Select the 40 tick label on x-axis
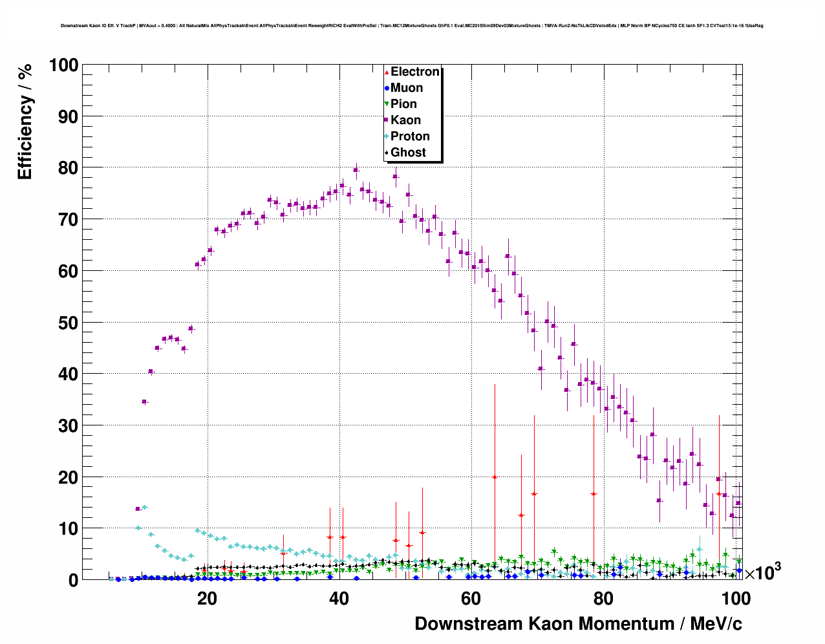Image resolution: width=825 pixels, height=644 pixels. pyautogui.click(x=339, y=599)
